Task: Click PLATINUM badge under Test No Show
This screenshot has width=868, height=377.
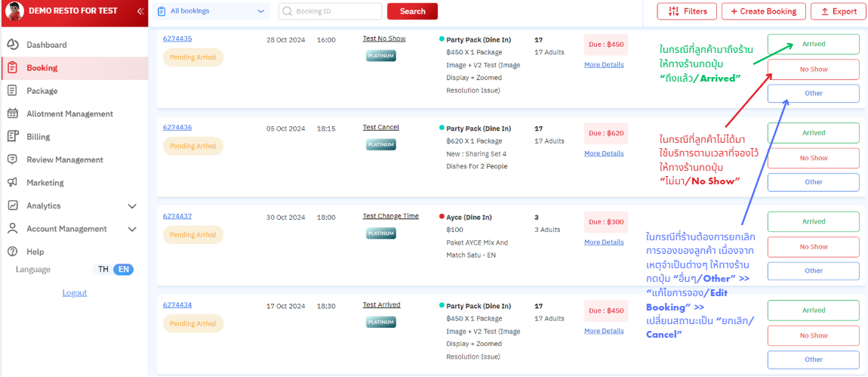Action: (381, 56)
